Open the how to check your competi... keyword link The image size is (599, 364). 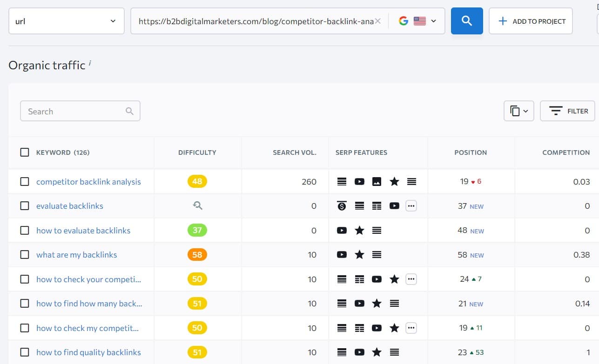[88, 279]
